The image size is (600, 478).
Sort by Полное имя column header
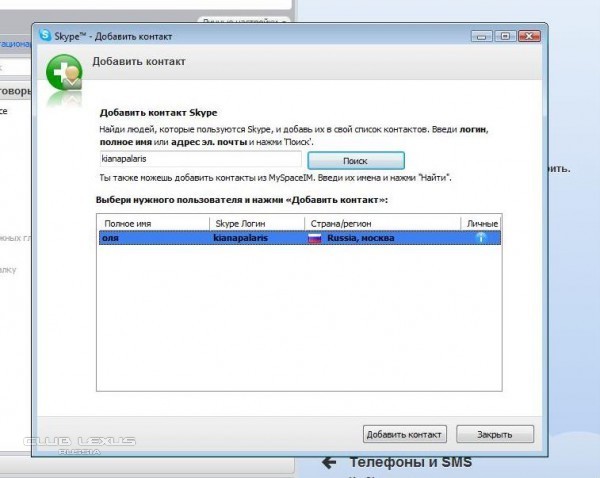pos(154,223)
